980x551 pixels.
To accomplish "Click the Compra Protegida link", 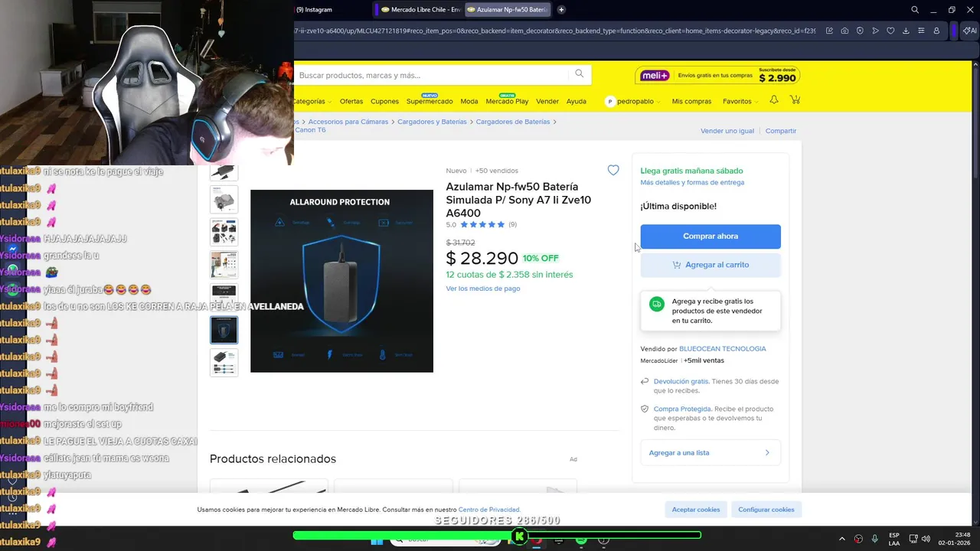I will [682, 409].
